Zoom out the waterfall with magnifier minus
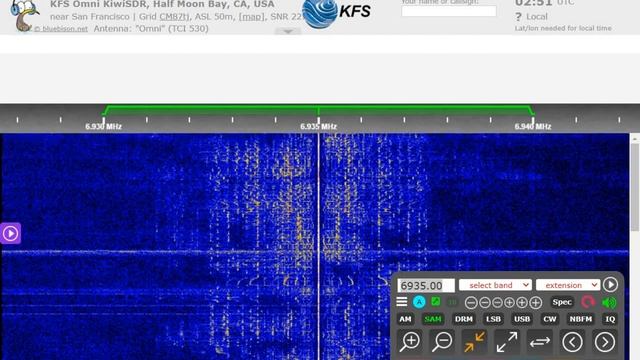Viewport: 640px width, 360px height. coord(442,342)
